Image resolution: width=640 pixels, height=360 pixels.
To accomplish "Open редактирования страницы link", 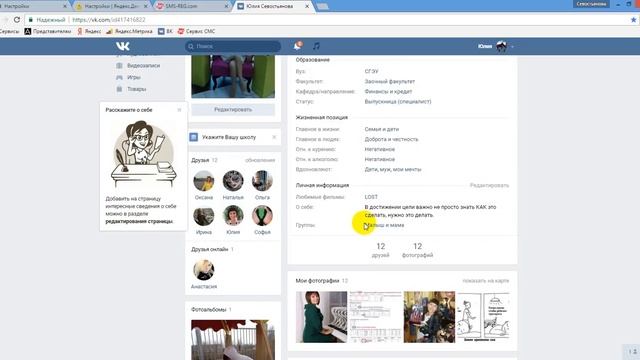I will point(139,221).
